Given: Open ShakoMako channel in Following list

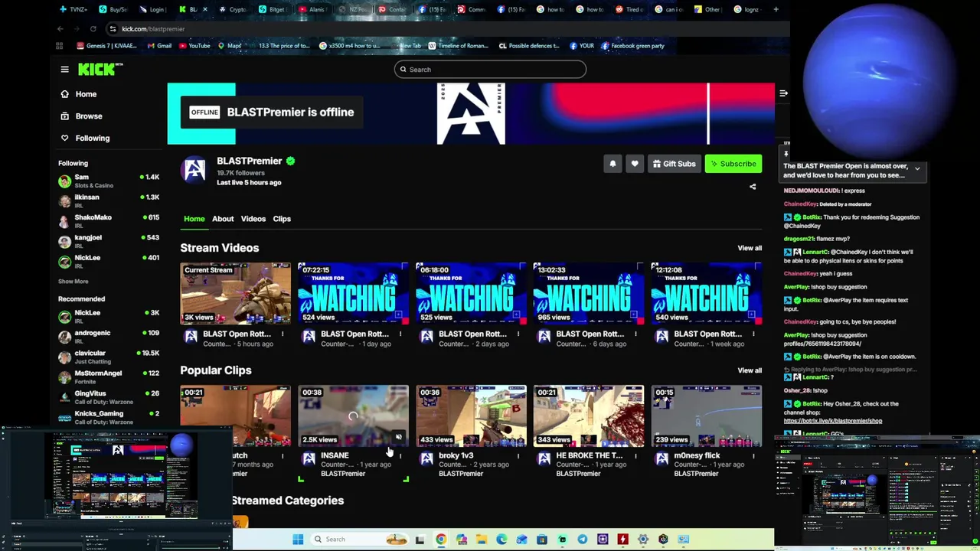Looking at the screenshot, I should click(109, 221).
